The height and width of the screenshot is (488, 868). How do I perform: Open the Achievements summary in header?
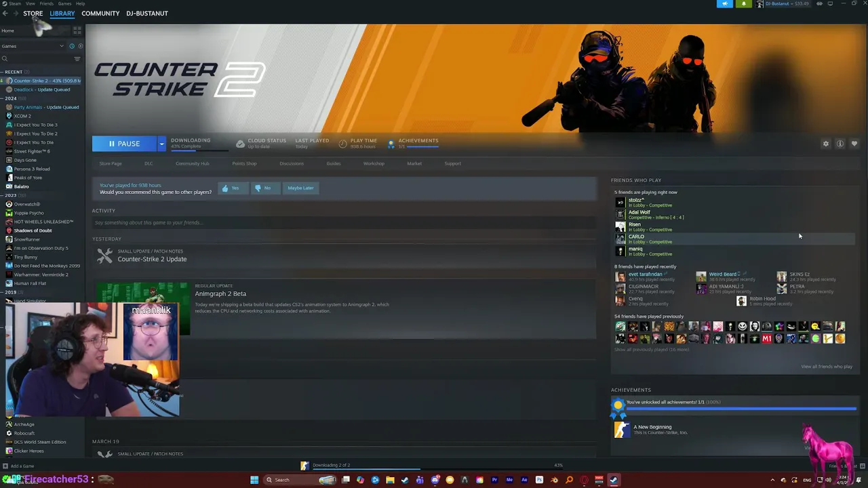(414, 143)
